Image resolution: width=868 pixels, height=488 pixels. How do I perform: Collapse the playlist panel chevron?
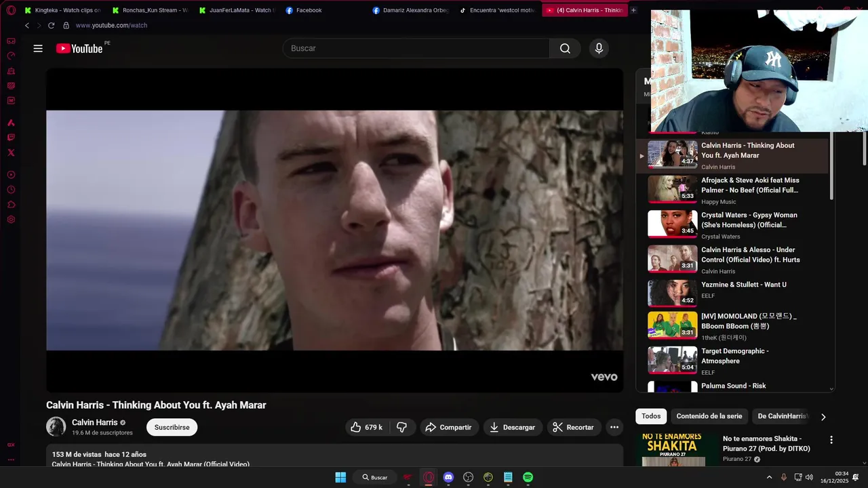pos(831,389)
